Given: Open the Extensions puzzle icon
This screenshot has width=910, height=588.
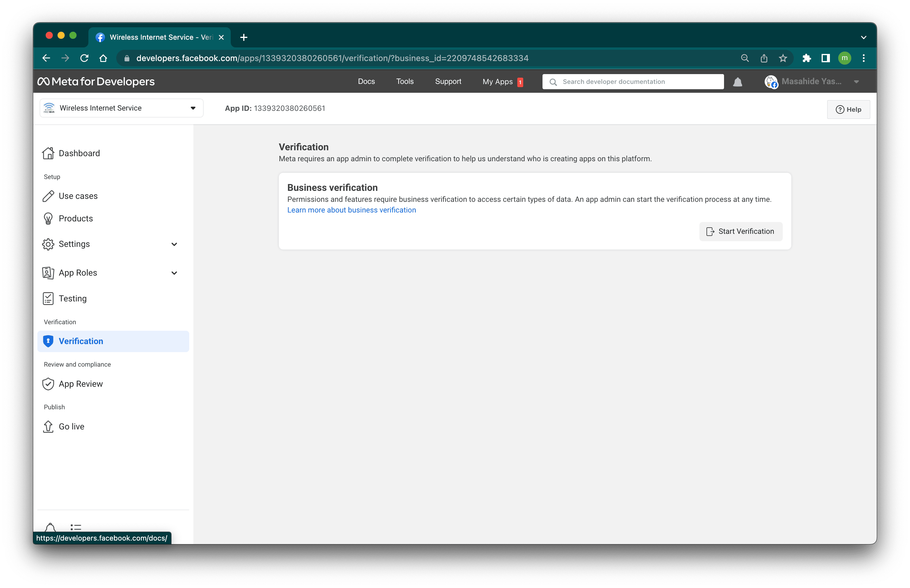Looking at the screenshot, I should coord(806,58).
